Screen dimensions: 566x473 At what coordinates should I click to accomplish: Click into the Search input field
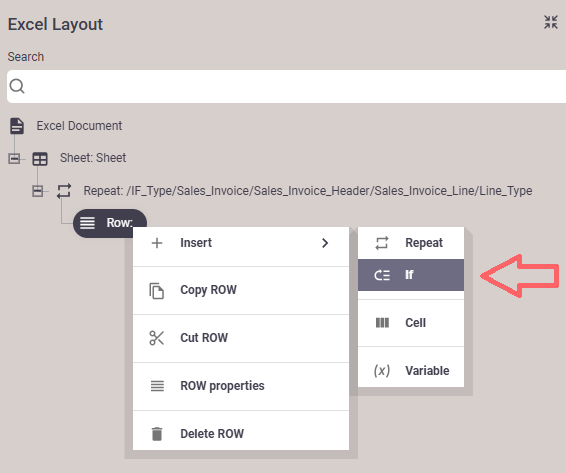point(286,87)
